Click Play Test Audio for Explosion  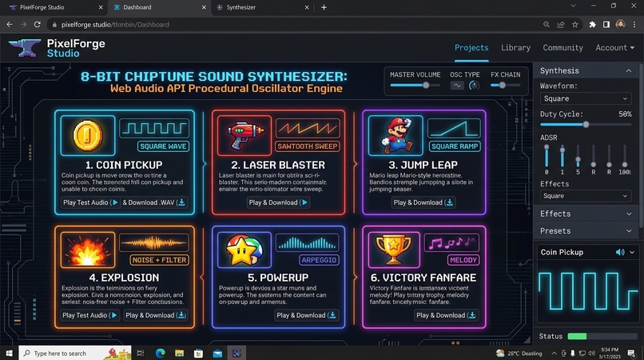pos(90,315)
